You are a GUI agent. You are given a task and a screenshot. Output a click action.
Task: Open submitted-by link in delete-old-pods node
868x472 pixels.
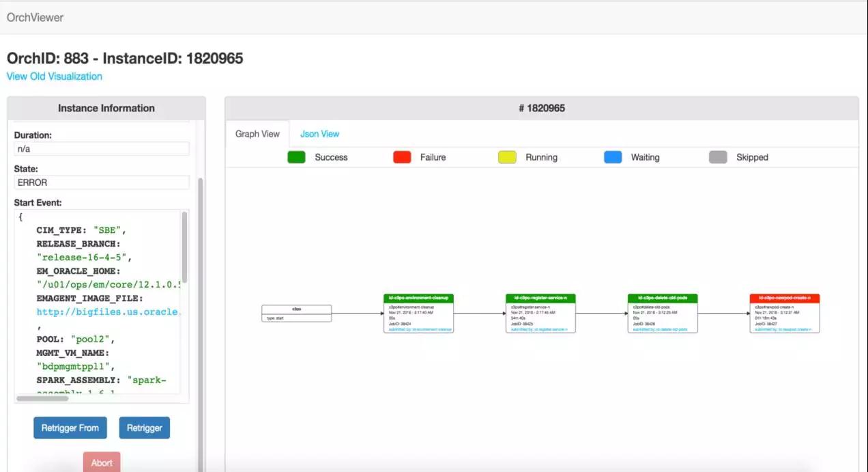click(661, 329)
